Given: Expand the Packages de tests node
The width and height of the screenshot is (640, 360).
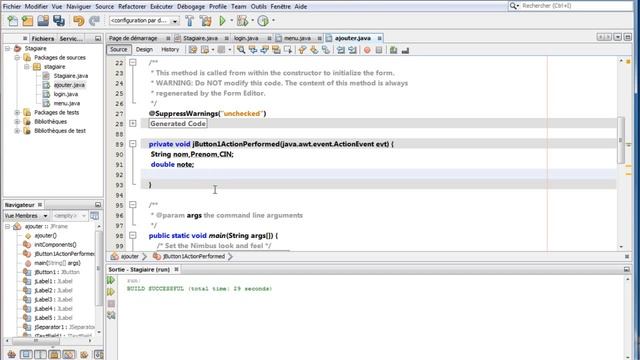Looking at the screenshot, I should click(x=17, y=112).
